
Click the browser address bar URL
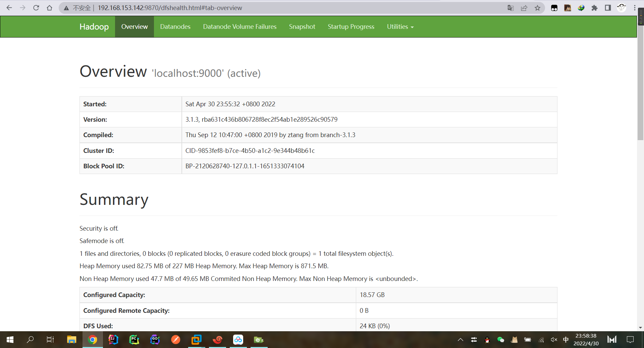point(170,8)
